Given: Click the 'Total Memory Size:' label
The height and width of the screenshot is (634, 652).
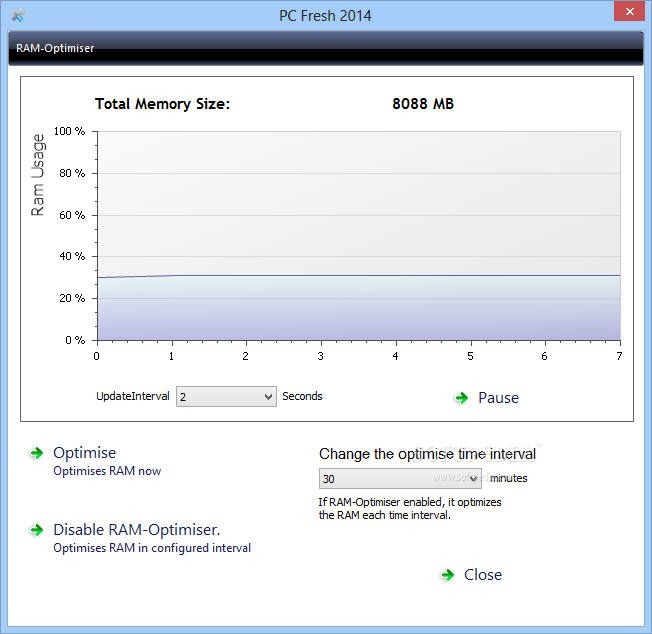Looking at the screenshot, I should coord(162,104).
